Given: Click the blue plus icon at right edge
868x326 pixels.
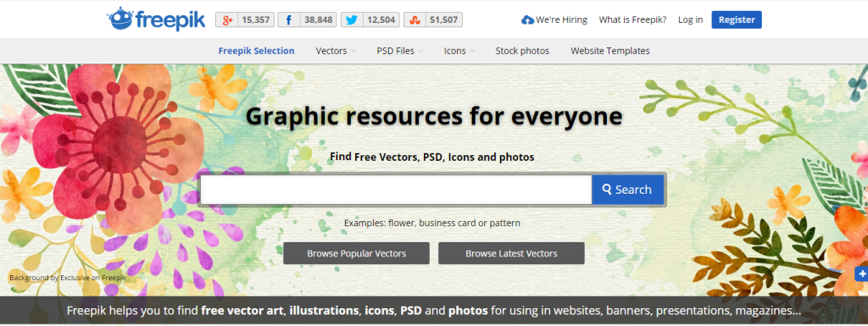Looking at the screenshot, I should pos(861,273).
